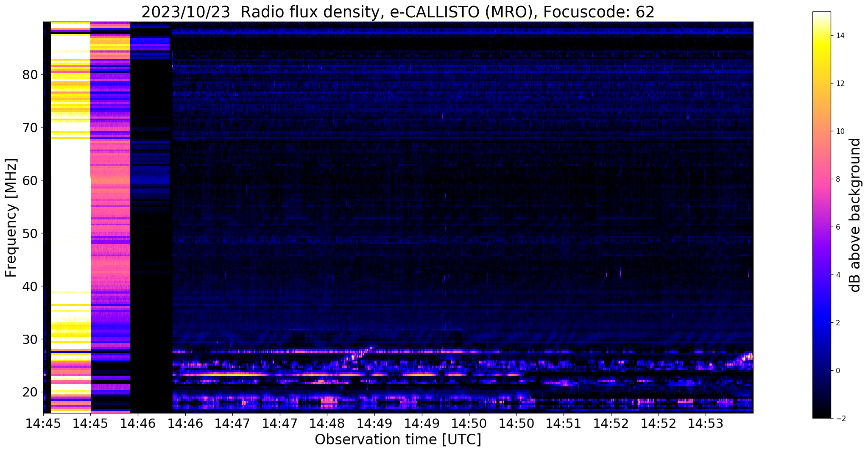Viewport: 868px width, 452px height.
Task: Select the frequency axis tick label 40
Action: point(30,286)
